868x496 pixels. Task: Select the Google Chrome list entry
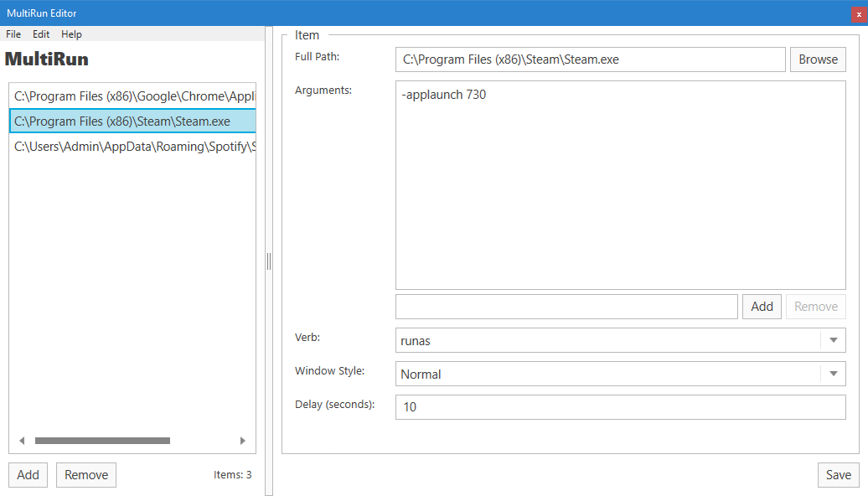point(132,96)
